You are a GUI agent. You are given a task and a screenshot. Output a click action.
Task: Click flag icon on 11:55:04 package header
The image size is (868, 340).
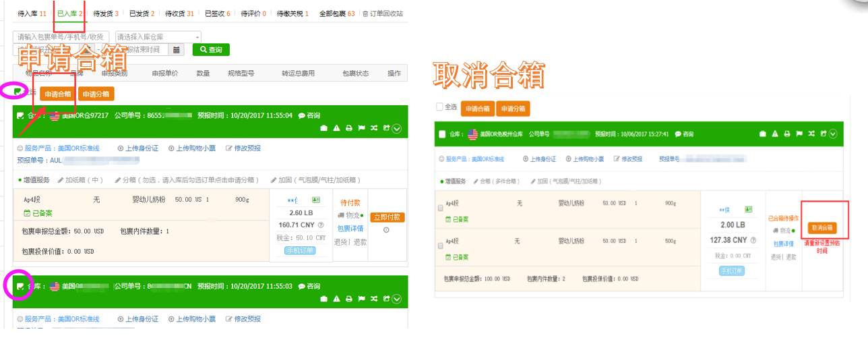pos(361,128)
